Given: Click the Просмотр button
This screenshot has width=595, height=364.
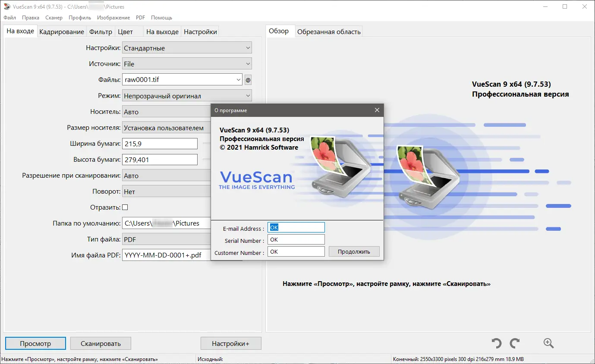Looking at the screenshot, I should point(35,344).
